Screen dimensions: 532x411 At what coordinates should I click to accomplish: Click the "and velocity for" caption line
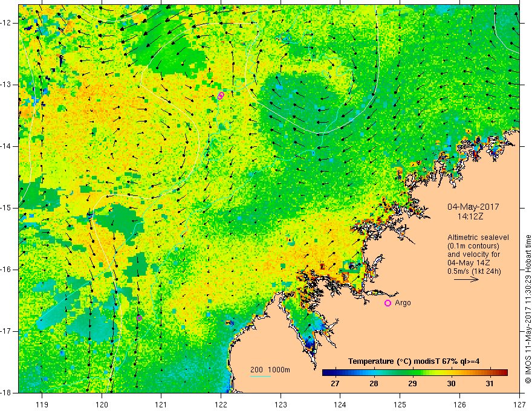(x=473, y=254)
